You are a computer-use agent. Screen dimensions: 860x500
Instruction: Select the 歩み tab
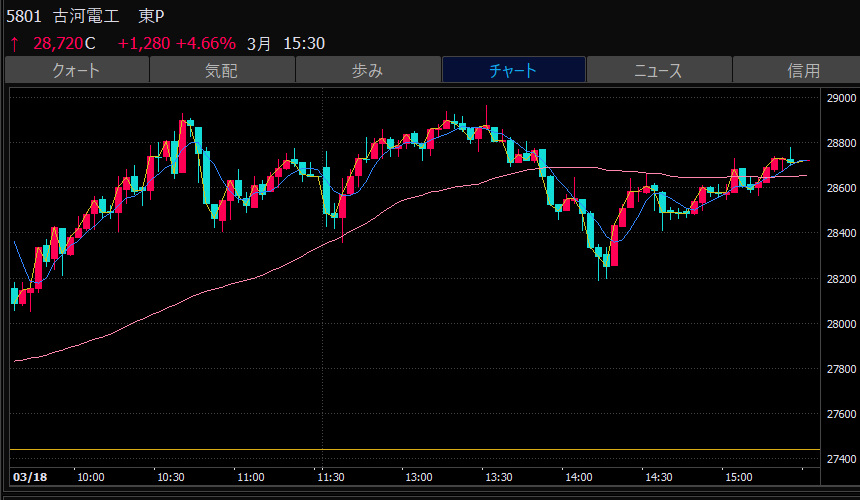pyautogui.click(x=367, y=70)
